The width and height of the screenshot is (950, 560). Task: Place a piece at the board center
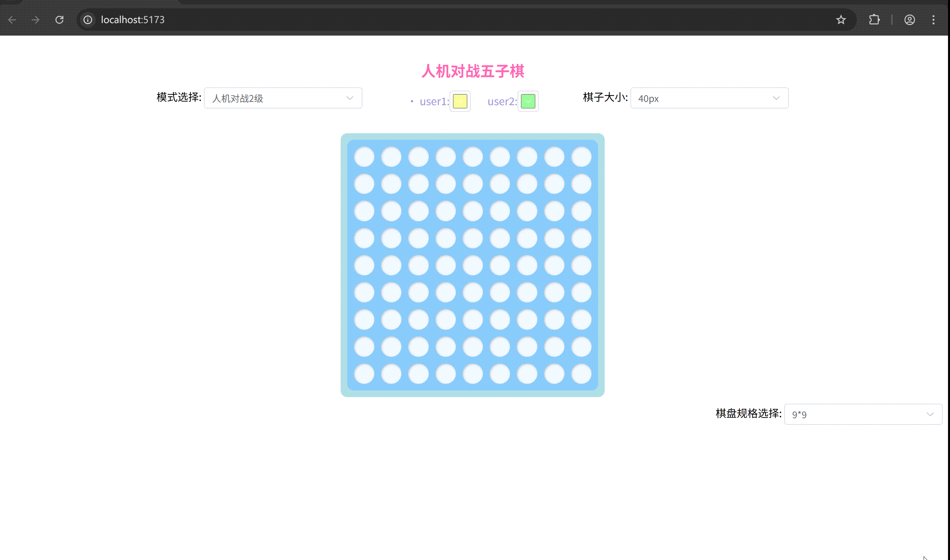click(x=472, y=265)
